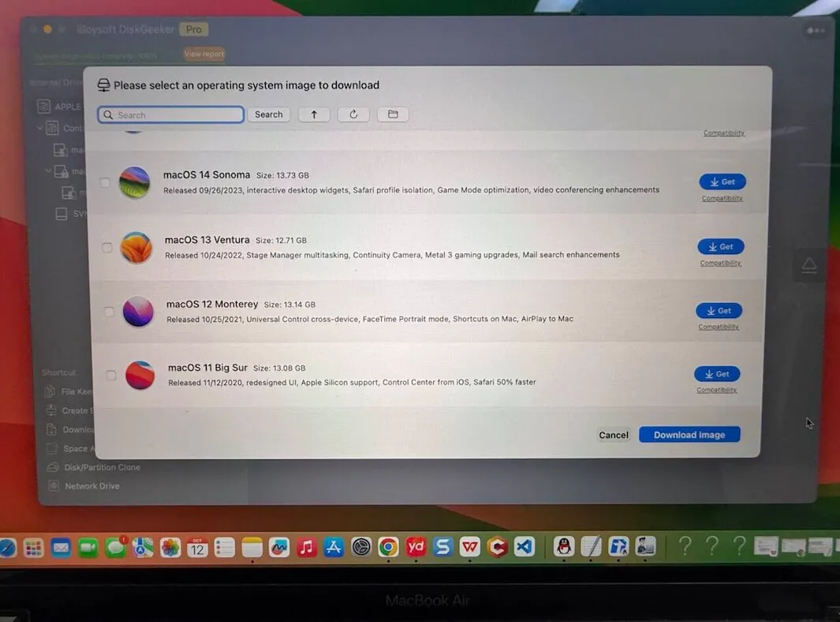This screenshot has width=840, height=622.
Task: Open Reminders from the Dock
Action: 225,548
